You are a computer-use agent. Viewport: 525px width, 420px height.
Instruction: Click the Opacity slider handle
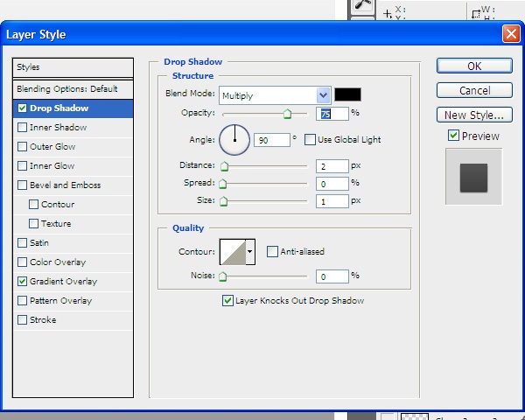287,115
